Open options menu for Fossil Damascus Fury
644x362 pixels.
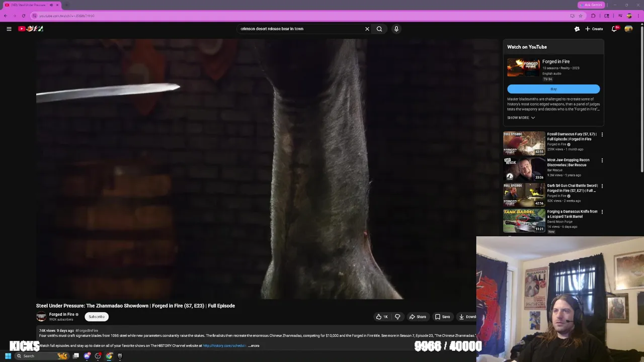tap(602, 135)
